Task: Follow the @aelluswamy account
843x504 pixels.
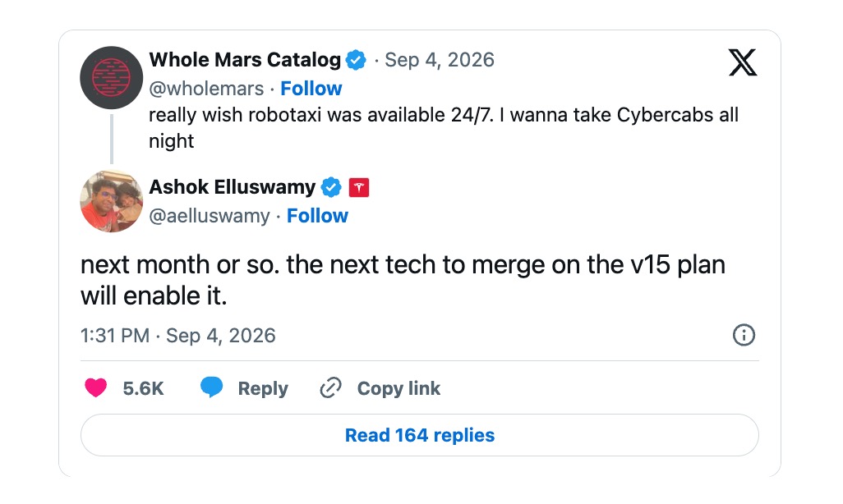Action: 317,215
